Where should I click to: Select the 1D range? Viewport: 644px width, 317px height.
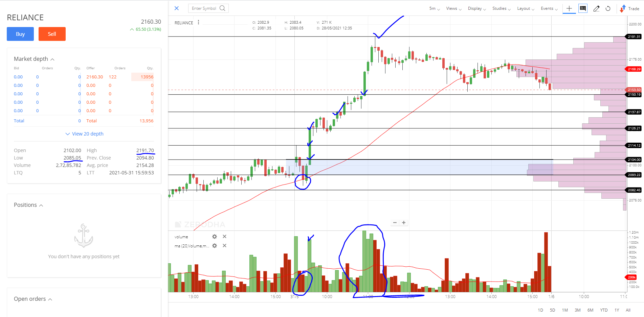[540, 310]
